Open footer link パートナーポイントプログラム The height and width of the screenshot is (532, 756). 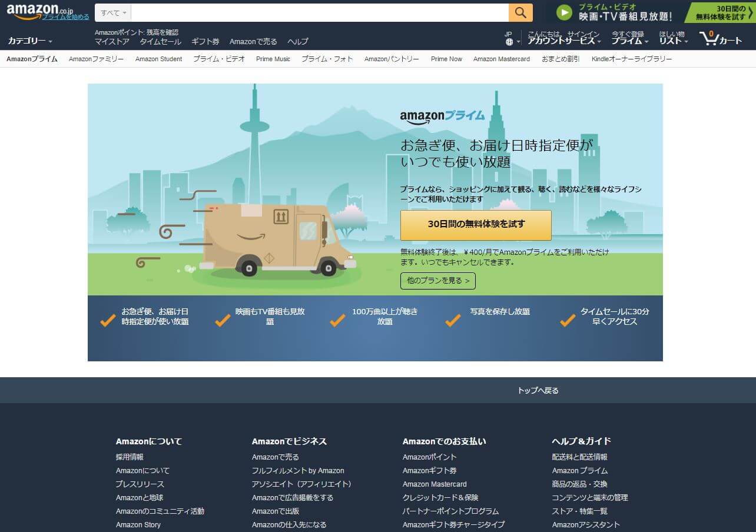450,511
